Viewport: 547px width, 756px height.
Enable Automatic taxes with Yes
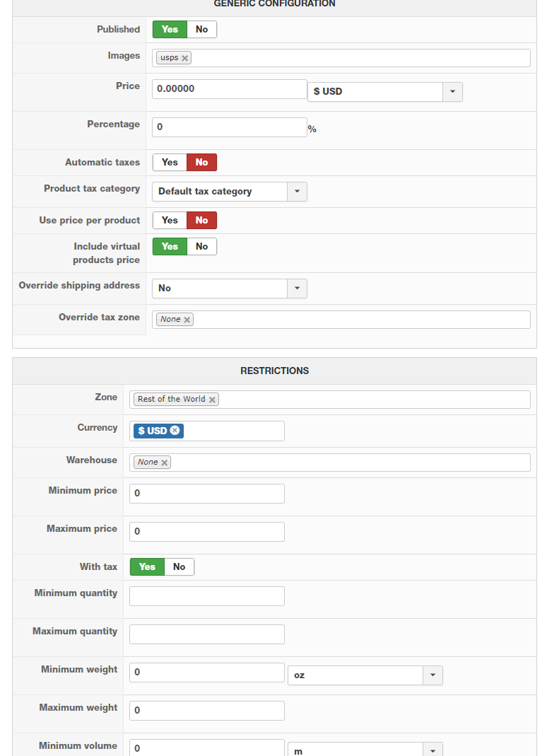[170, 163]
